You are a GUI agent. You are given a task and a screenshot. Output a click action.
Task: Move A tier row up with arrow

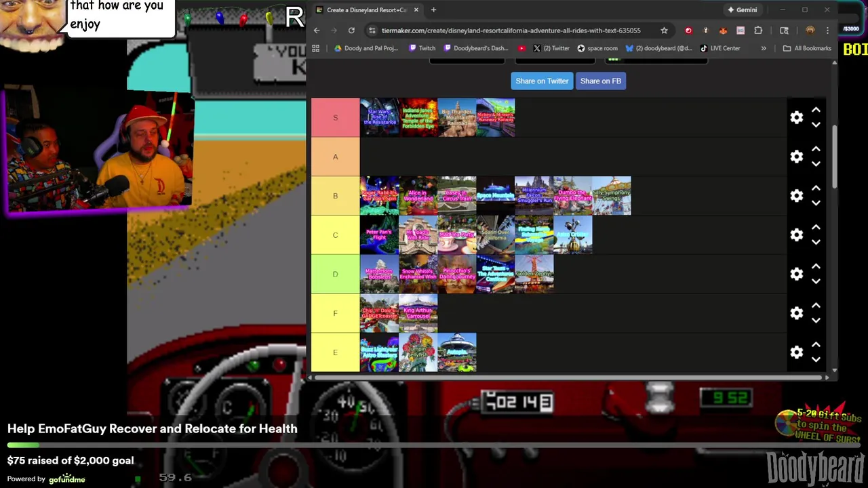816,148
